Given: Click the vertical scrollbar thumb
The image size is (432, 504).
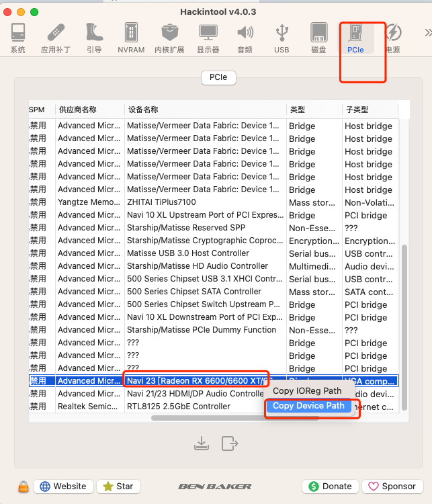Looking at the screenshot, I should 404,327.
